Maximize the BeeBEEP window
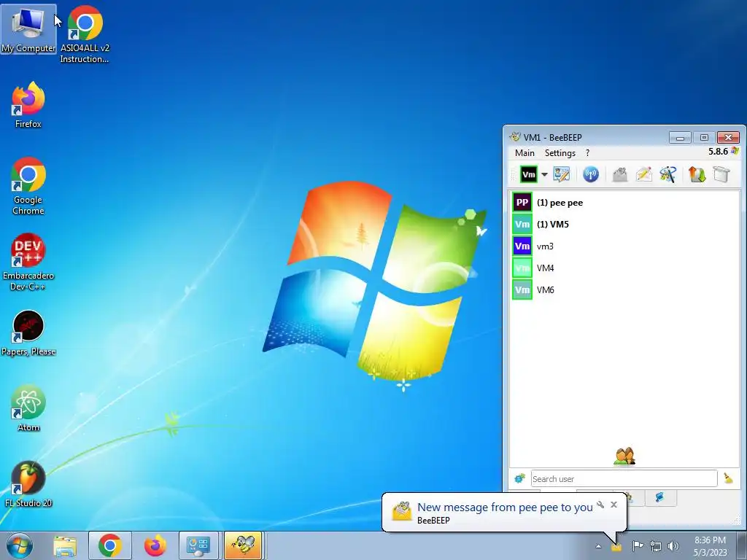Image resolution: width=747 pixels, height=560 pixels. pos(704,138)
